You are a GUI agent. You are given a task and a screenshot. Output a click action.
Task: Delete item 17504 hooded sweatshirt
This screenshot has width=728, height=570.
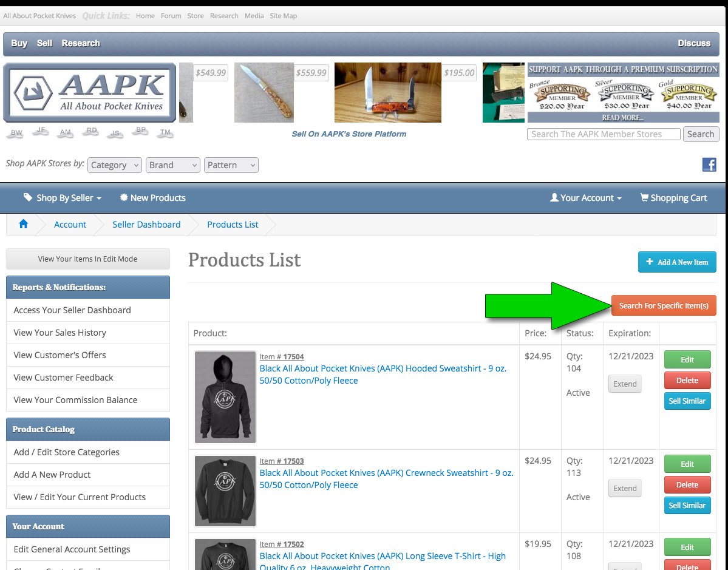(687, 380)
